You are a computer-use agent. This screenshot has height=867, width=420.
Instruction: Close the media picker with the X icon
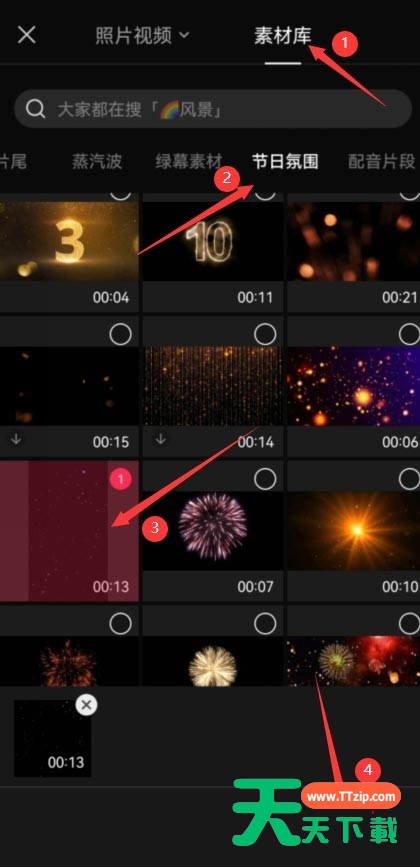pos(27,35)
